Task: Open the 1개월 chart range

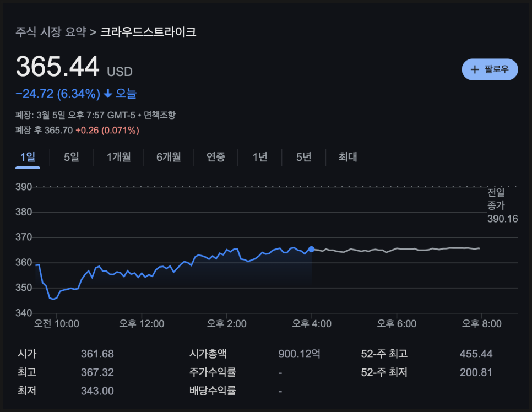Action: [119, 157]
